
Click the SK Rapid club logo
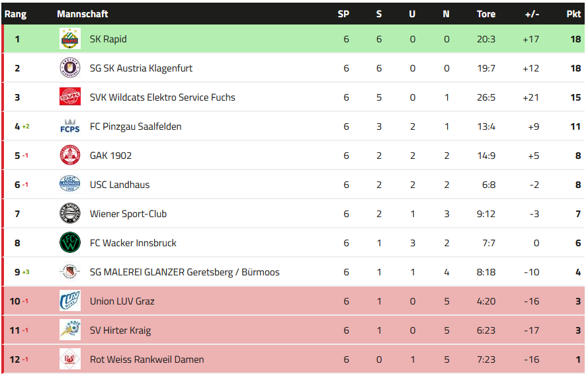[69, 39]
